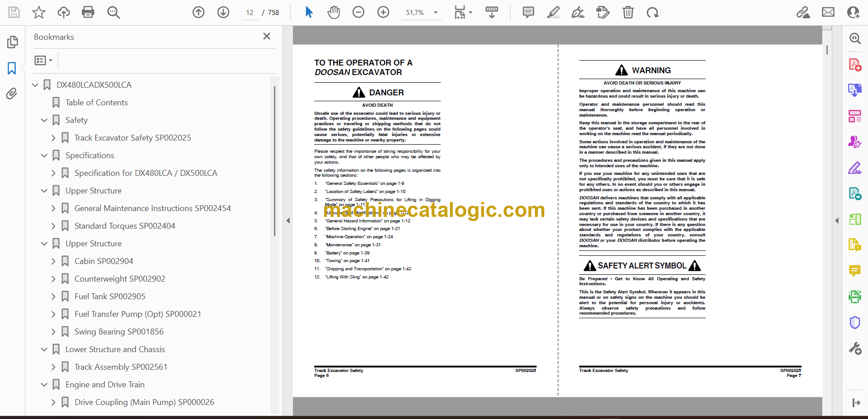868x419 pixels.
Task: Open Track Assembly SP002561 bookmark
Action: tap(121, 367)
